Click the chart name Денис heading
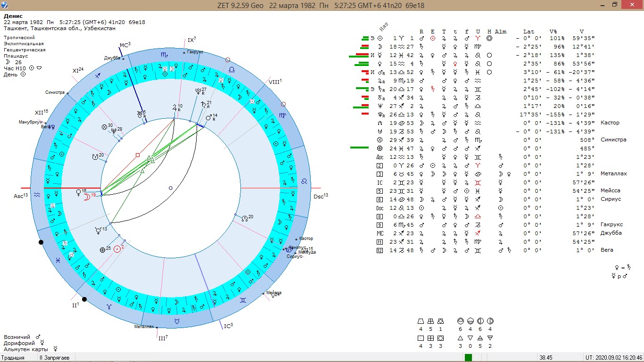The width and height of the screenshot is (644, 362). (13, 16)
